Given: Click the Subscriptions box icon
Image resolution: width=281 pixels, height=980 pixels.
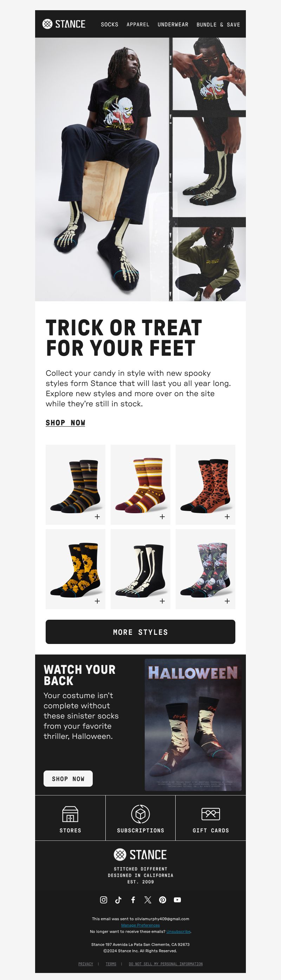Looking at the screenshot, I should (140, 814).
